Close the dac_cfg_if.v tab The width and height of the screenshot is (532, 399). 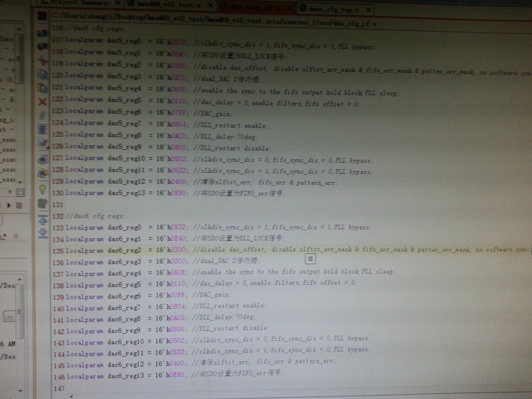click(290, 8)
